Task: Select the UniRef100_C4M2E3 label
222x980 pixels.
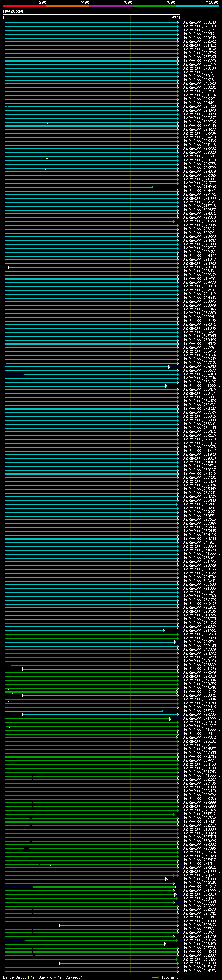Action: 199,971
